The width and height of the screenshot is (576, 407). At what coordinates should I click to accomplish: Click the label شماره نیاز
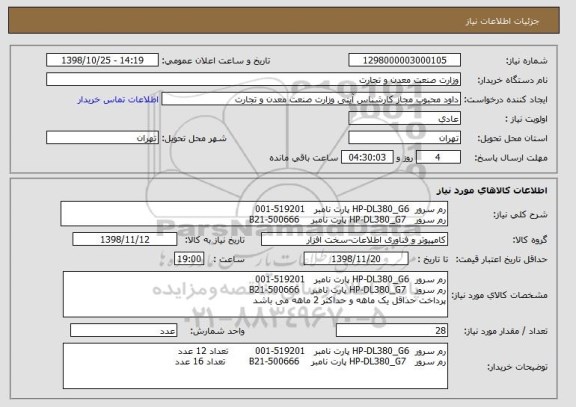[x=526, y=61]
